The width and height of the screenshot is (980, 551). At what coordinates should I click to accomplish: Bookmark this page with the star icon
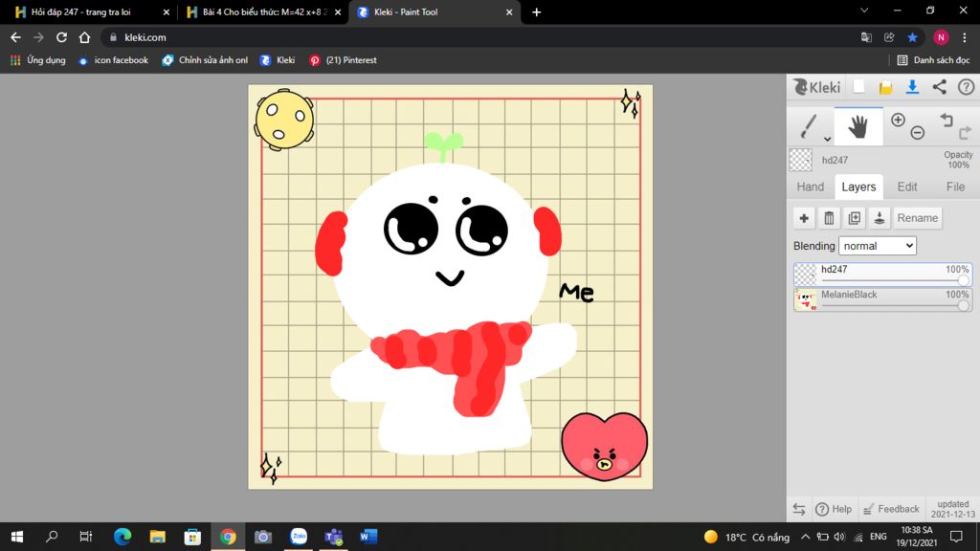[x=912, y=37]
